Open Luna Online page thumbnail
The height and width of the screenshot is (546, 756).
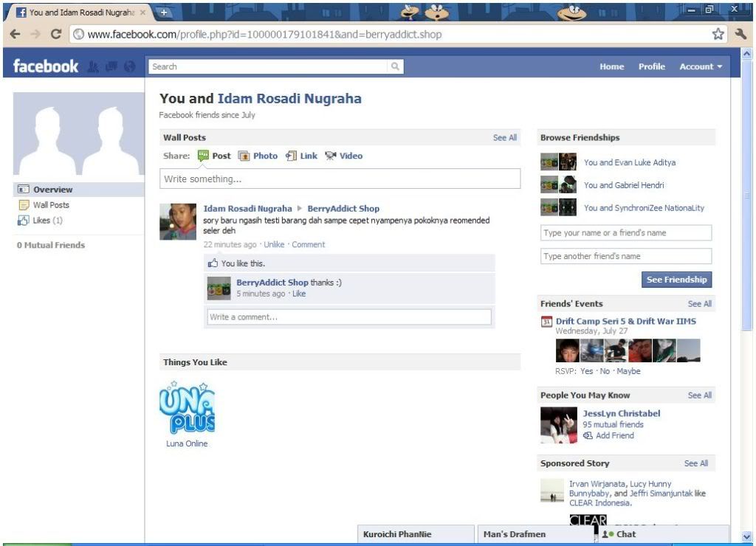(187, 407)
